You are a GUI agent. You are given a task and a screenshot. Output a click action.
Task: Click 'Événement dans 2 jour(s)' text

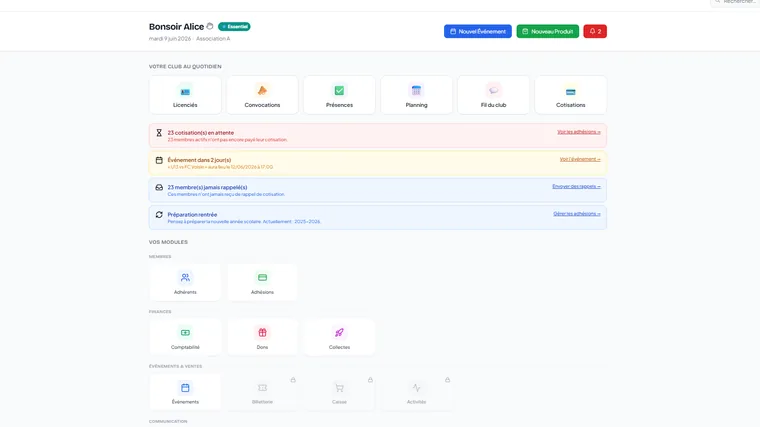[199, 160]
